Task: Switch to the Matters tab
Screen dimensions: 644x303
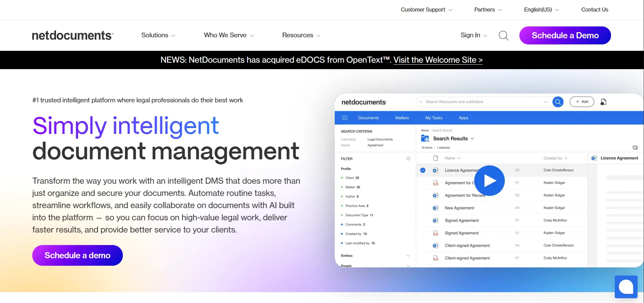Action: point(402,118)
